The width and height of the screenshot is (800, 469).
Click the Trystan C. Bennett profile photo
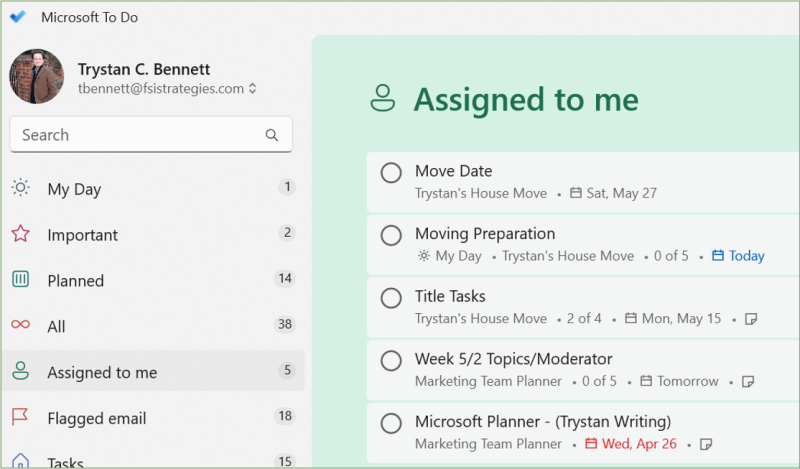tap(37, 77)
